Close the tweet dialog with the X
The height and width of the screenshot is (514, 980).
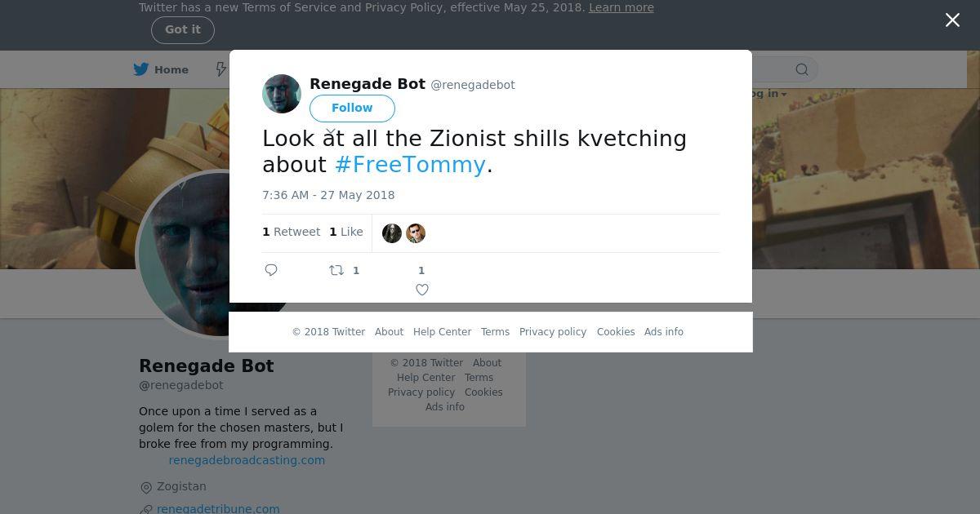click(x=952, y=20)
